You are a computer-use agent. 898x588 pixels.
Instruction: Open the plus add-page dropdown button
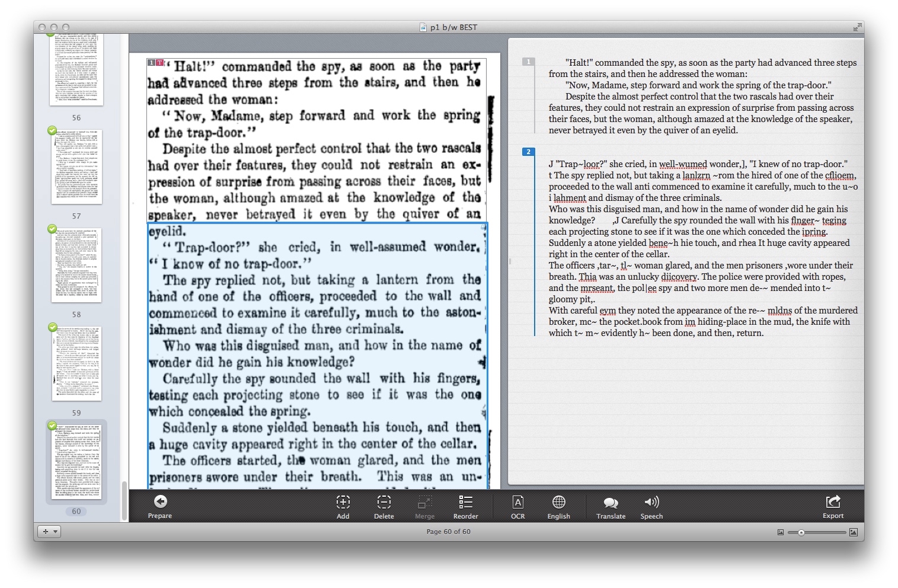(x=49, y=532)
